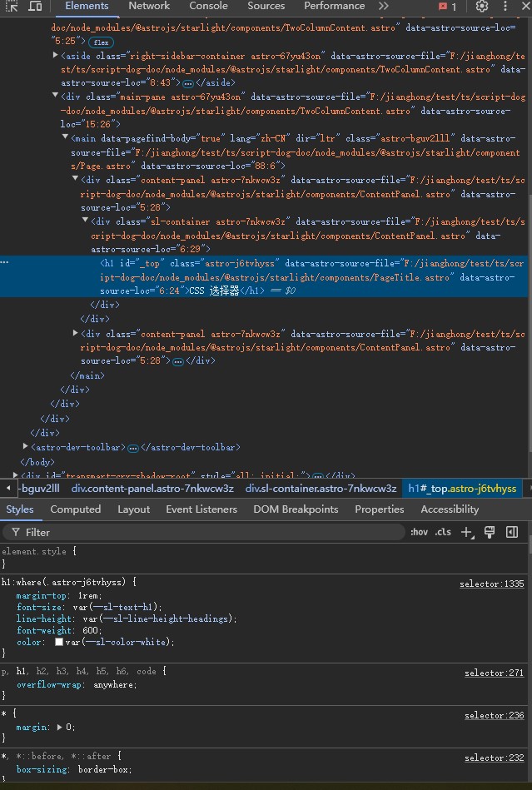This screenshot has height=790, width=532.
Task: Toggle the :hov element state panel
Action: [419, 532]
